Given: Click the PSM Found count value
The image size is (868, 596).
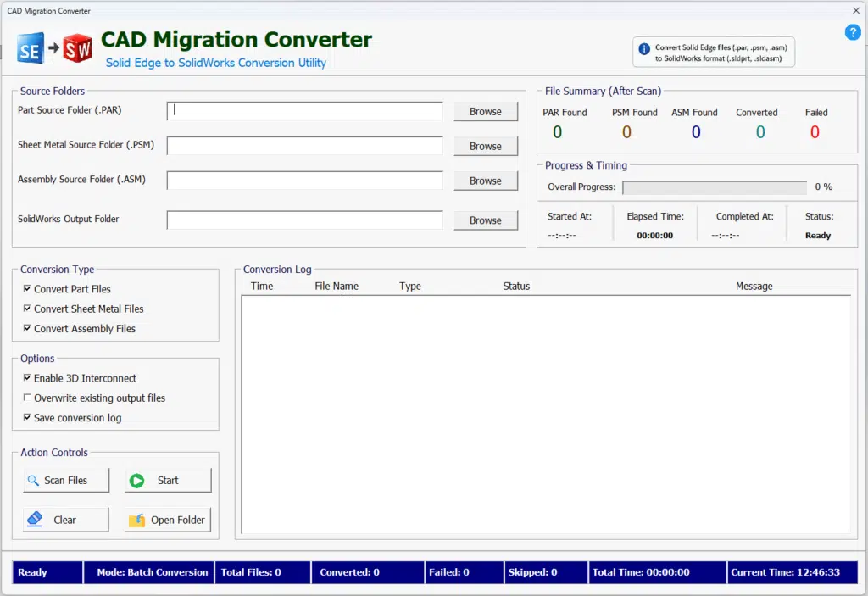Looking at the screenshot, I should 626,131.
